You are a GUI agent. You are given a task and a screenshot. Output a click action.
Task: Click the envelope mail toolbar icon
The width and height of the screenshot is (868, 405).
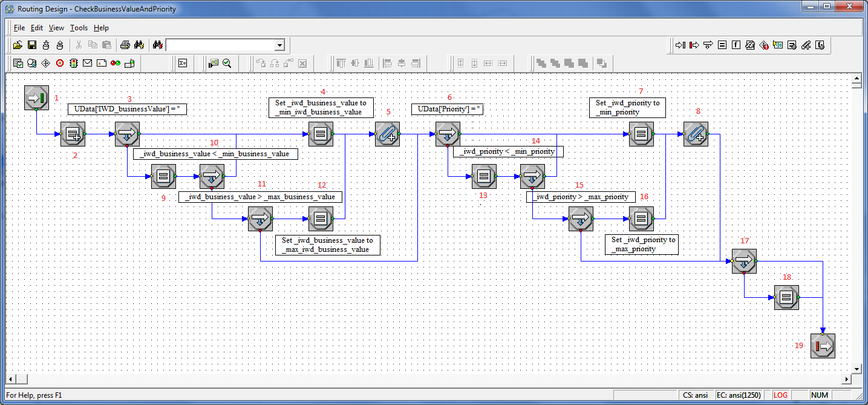coord(88,63)
